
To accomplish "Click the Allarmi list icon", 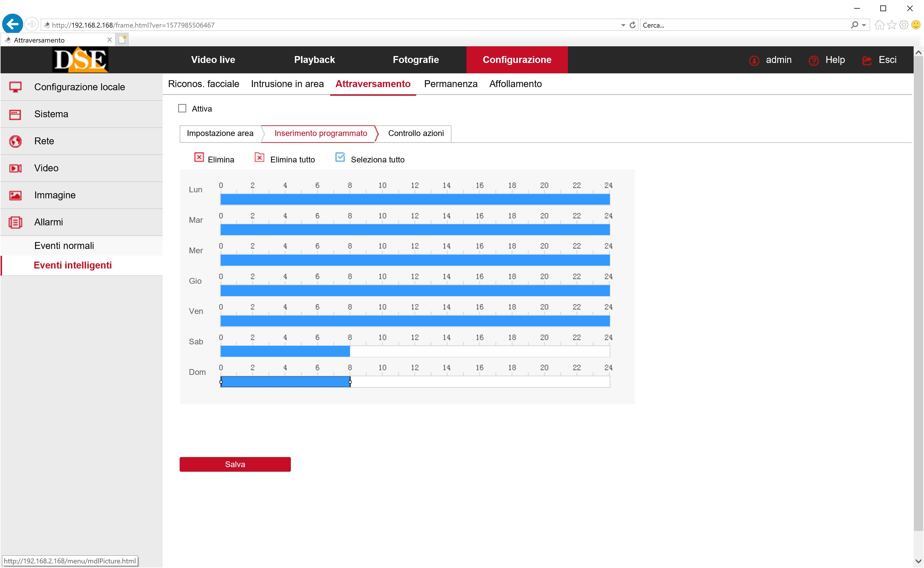I will (x=15, y=222).
